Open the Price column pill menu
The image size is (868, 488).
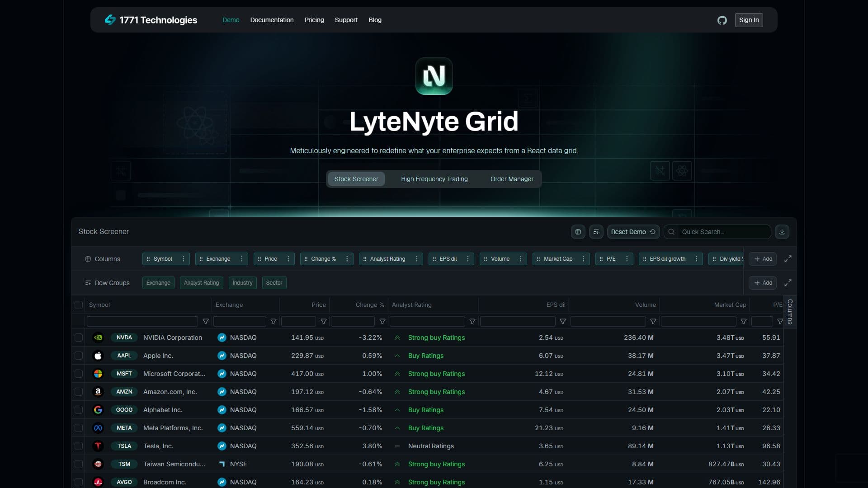[288, 259]
